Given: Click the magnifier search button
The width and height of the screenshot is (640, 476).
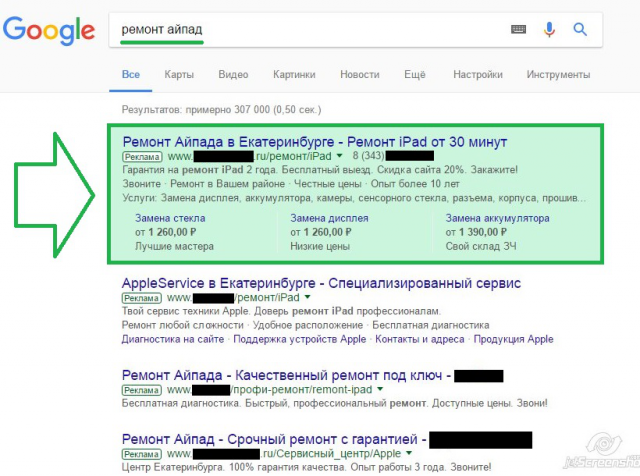Looking at the screenshot, I should (580, 29).
